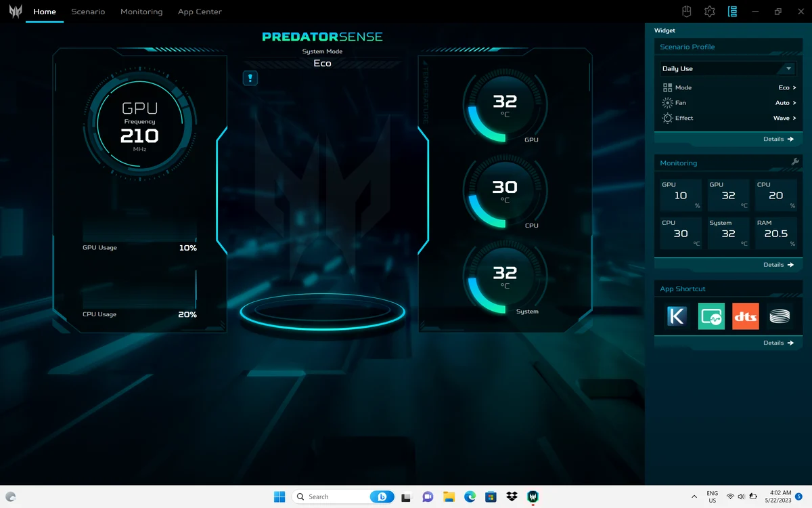Click the Mode grid icon in Scenario Profile
The height and width of the screenshot is (508, 812).
pyautogui.click(x=668, y=87)
